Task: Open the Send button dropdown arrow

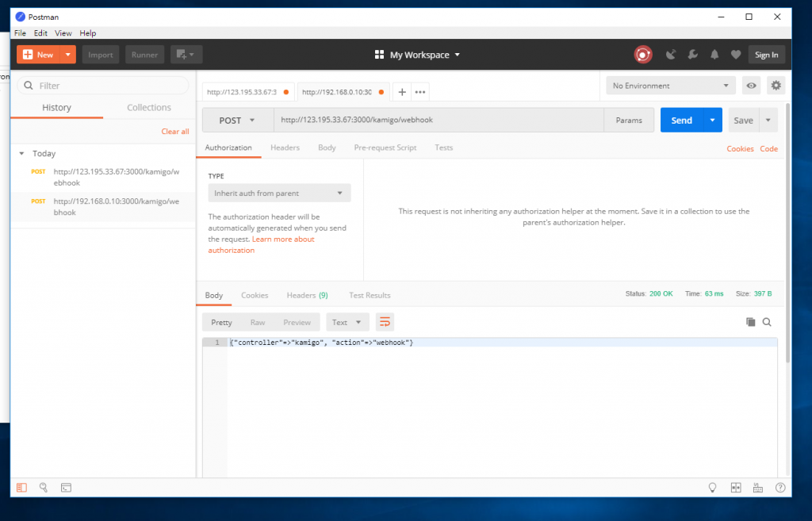Action: point(713,121)
